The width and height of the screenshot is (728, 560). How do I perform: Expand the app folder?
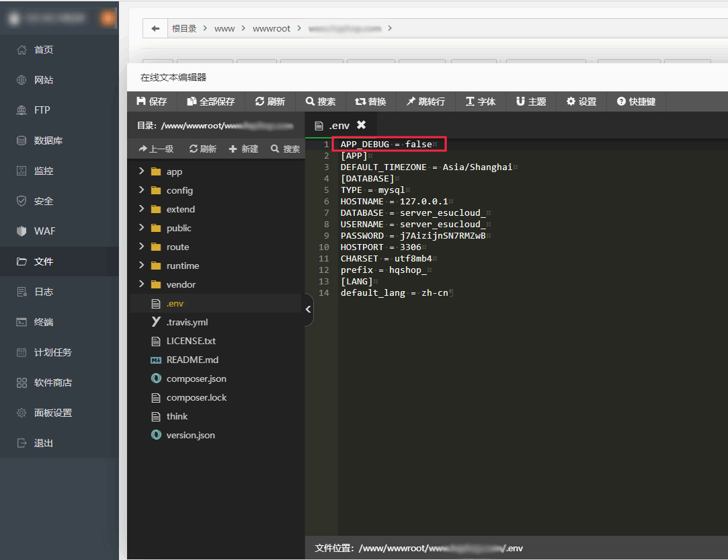(142, 171)
